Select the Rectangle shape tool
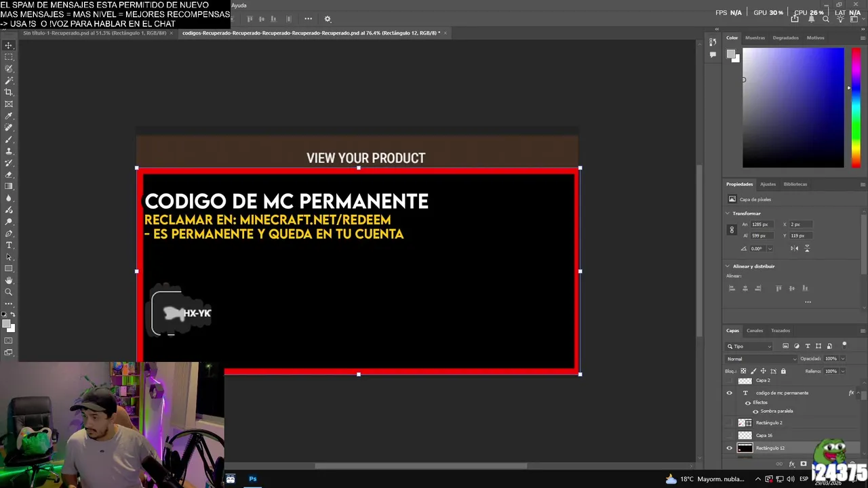Viewport: 868px width, 488px height. pos(9,268)
